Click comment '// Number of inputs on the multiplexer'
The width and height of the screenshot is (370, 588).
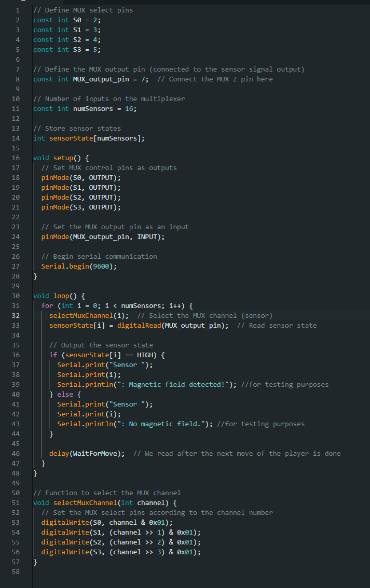coord(109,99)
